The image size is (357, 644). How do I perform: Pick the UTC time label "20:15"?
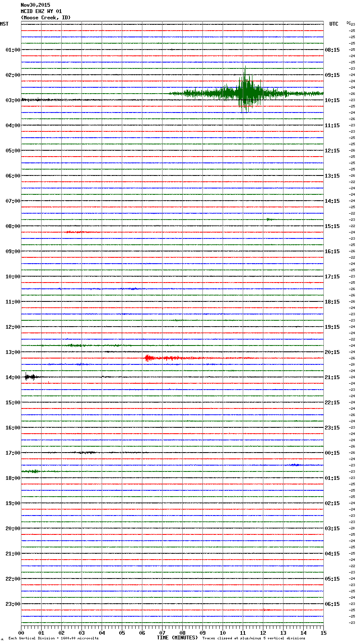[x=332, y=352]
